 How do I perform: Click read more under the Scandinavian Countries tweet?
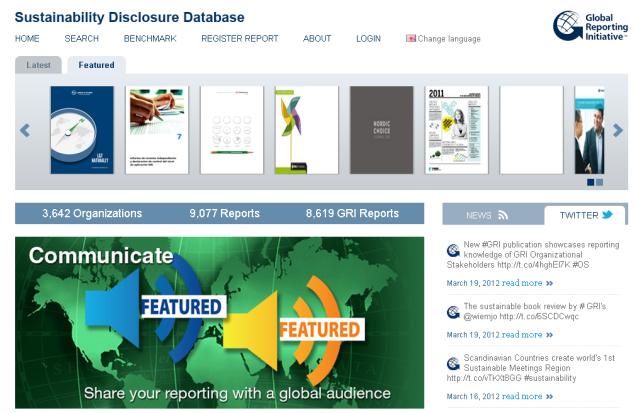point(522,396)
